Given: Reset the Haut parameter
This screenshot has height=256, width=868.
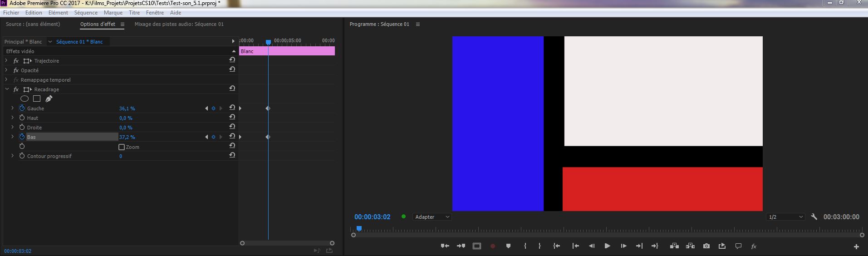Looking at the screenshot, I should click(x=232, y=117).
